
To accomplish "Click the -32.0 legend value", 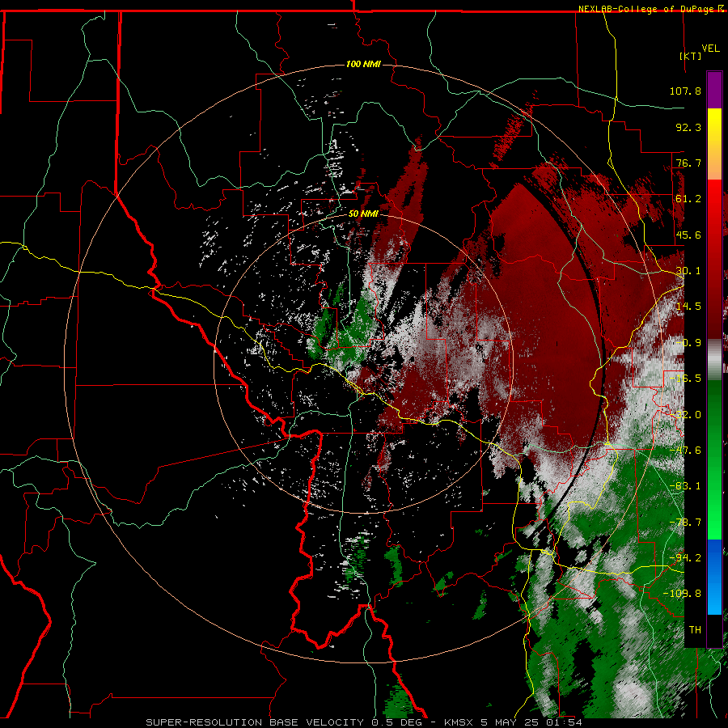I will tap(685, 415).
